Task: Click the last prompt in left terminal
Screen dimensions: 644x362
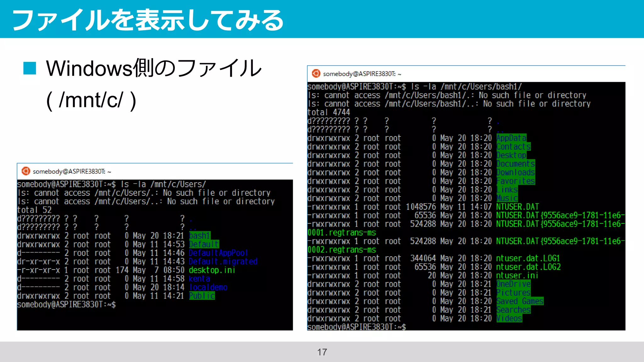Action: (66, 304)
